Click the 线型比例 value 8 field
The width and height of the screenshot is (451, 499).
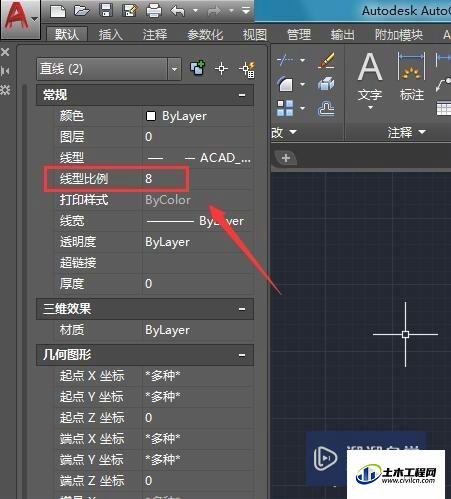coord(198,179)
